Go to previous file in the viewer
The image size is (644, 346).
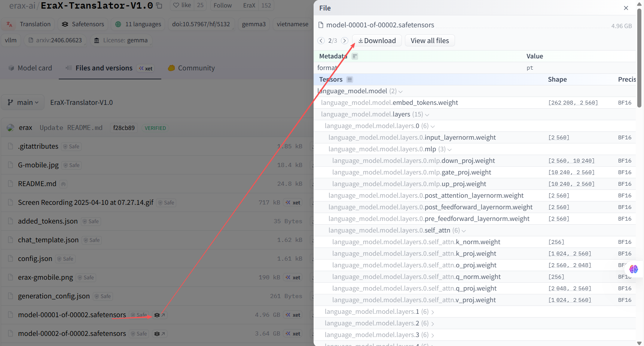coord(321,40)
